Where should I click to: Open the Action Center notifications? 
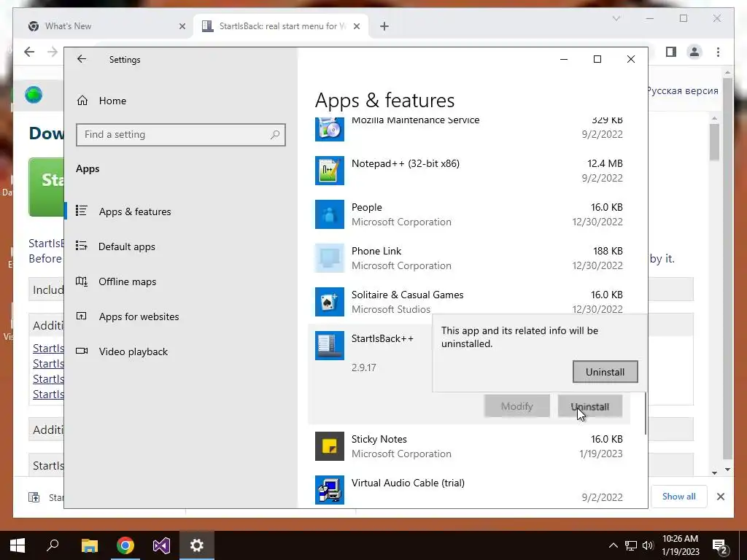(x=719, y=546)
